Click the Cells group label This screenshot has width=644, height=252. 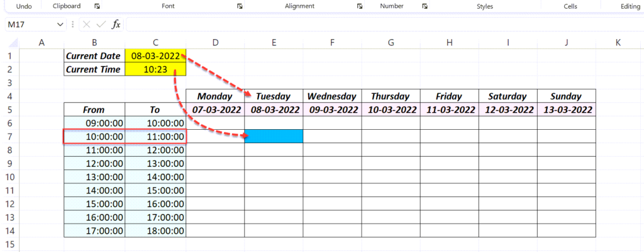coord(570,6)
